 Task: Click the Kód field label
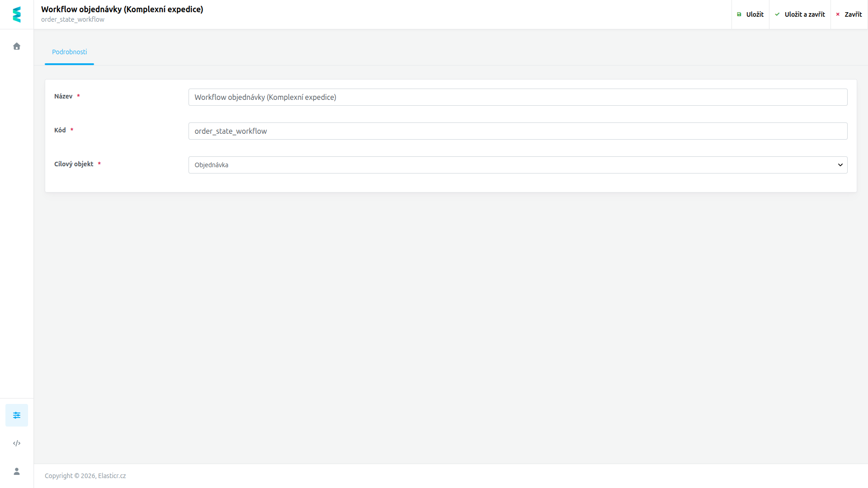tap(60, 130)
